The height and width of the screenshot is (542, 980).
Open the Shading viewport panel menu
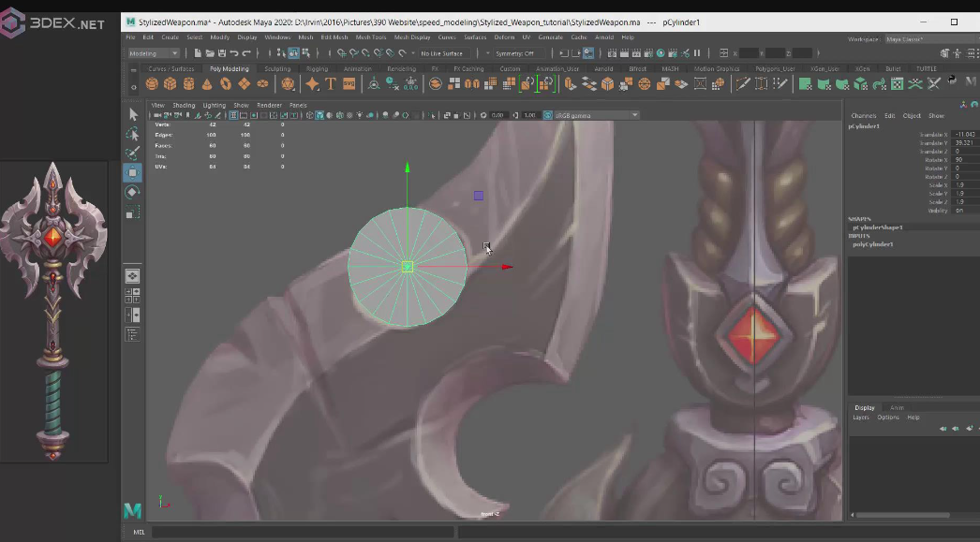(x=184, y=105)
